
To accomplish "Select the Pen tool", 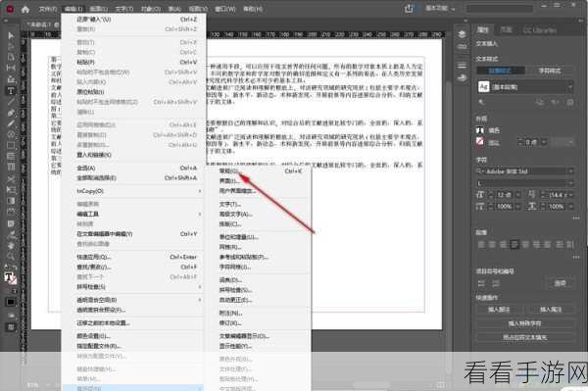I will click(11, 113).
